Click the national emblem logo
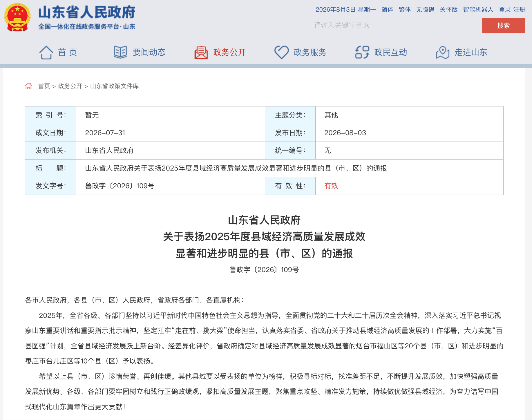The image size is (532, 420). click(17, 17)
